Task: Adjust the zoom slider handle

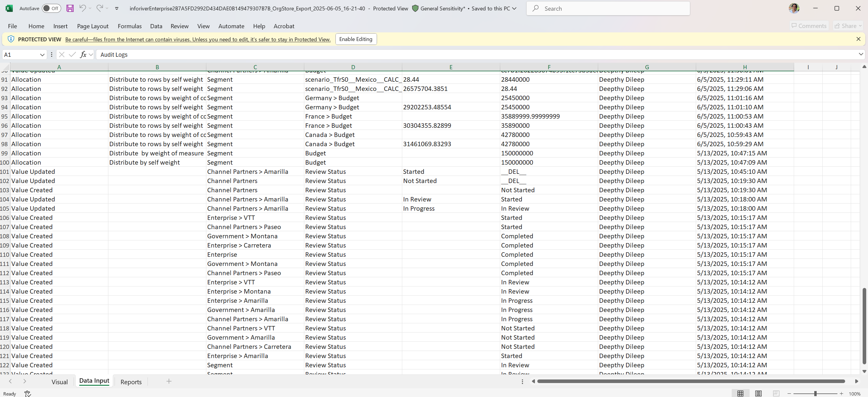Action: click(815, 394)
